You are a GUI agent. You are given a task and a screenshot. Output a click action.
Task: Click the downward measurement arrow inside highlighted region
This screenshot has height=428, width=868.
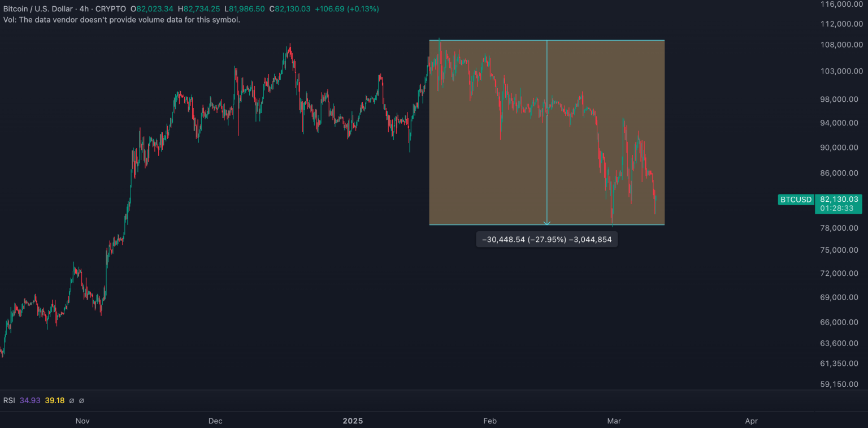click(546, 219)
